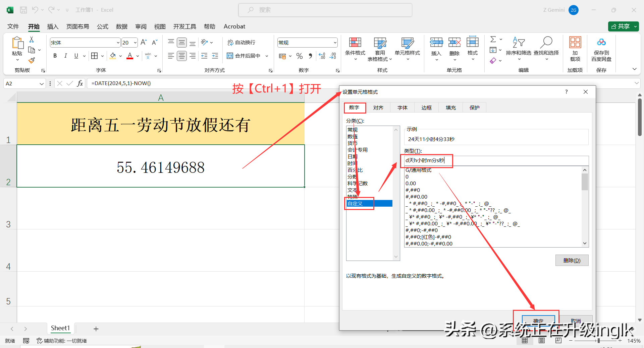The height and width of the screenshot is (348, 644).
Task: Click the Decrease Decimal icon
Action: tap(333, 56)
